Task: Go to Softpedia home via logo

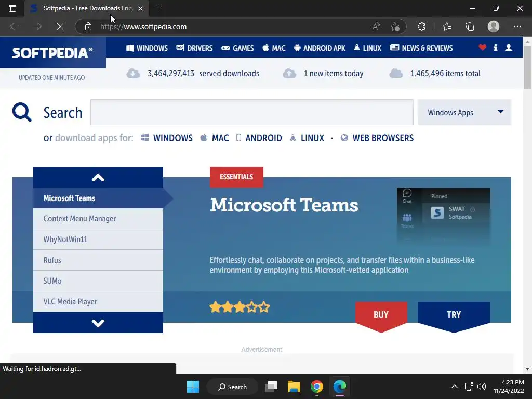Action: (x=52, y=52)
